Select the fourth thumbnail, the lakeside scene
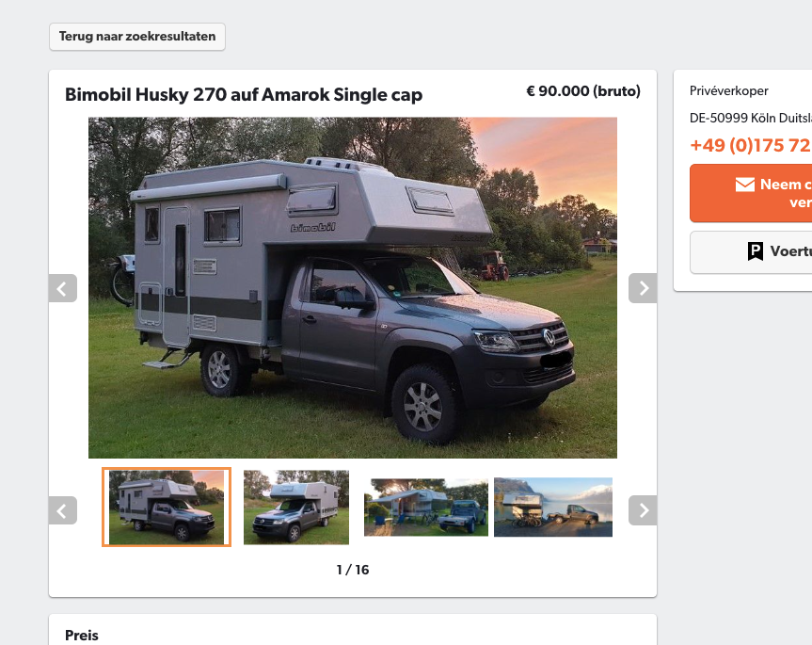The height and width of the screenshot is (645, 812). 553,508
